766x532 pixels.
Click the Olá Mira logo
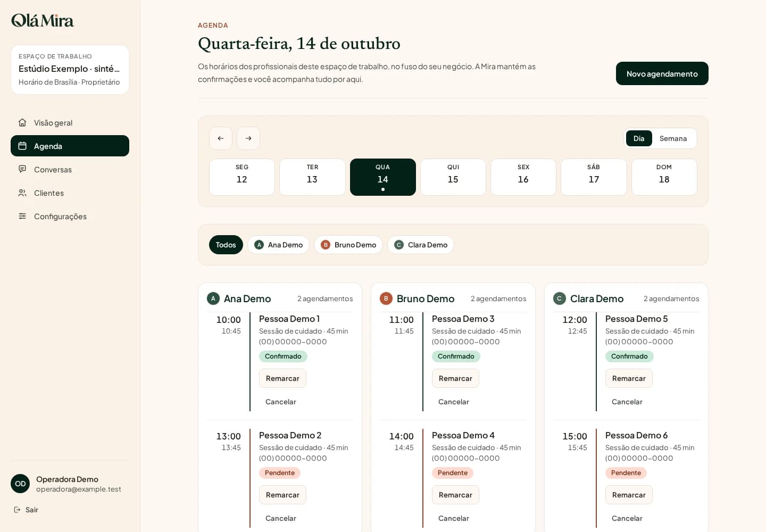point(43,20)
